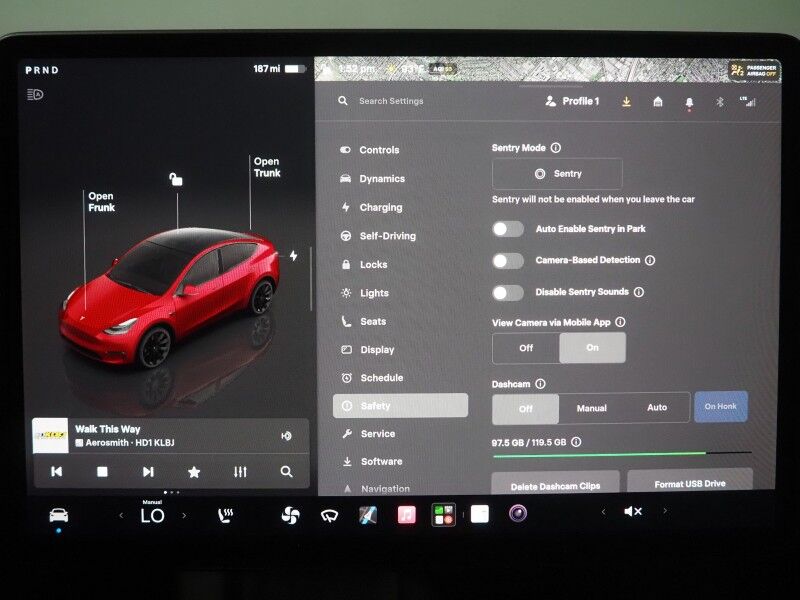The image size is (800, 600).
Task: Search media with magnifier icon
Action: [287, 471]
